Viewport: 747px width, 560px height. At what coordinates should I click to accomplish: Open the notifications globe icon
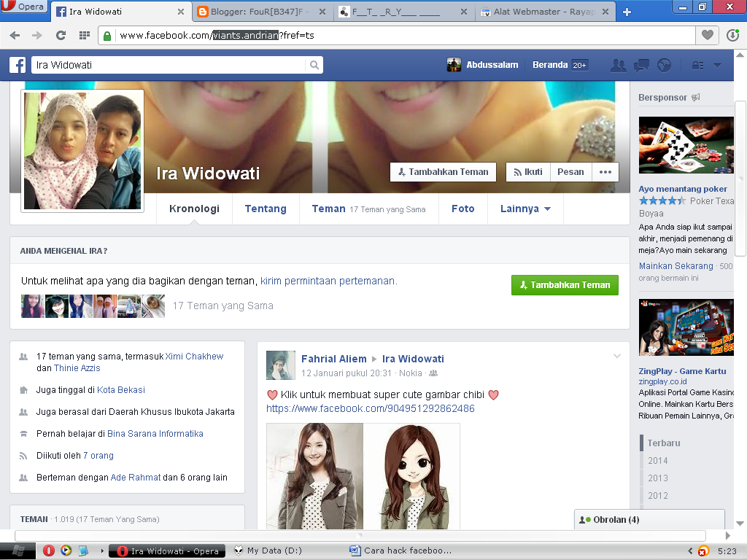[x=664, y=65]
